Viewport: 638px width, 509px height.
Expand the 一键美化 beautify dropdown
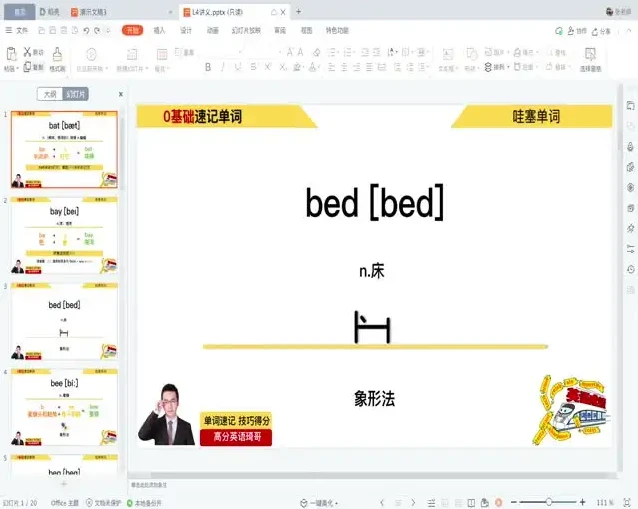point(320,502)
